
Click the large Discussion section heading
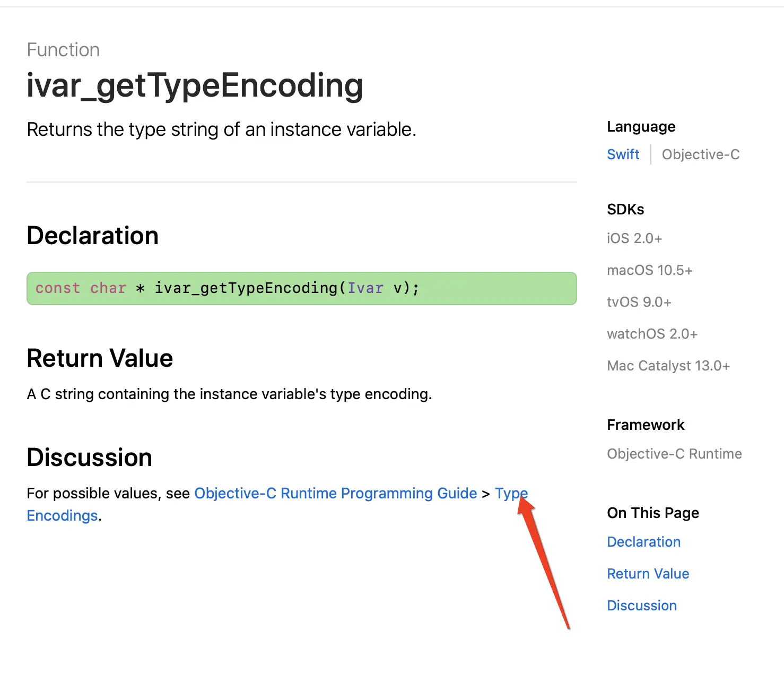click(89, 458)
